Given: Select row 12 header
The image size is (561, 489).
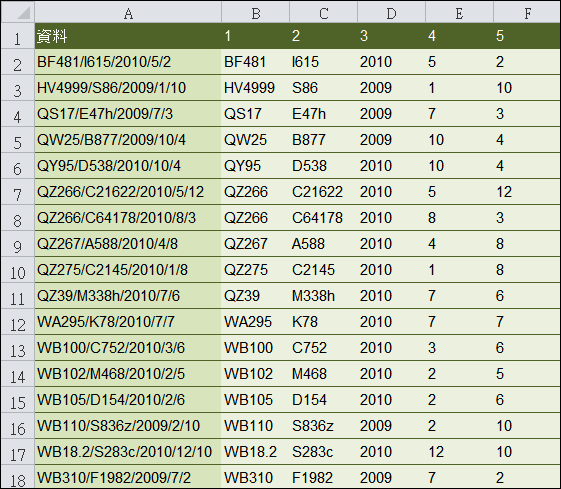Looking at the screenshot, I should (18, 322).
